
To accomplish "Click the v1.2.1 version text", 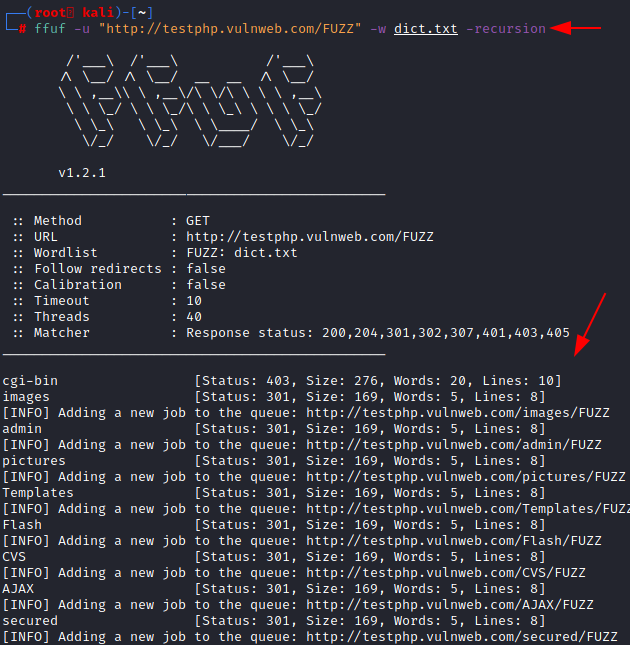I will [81, 173].
